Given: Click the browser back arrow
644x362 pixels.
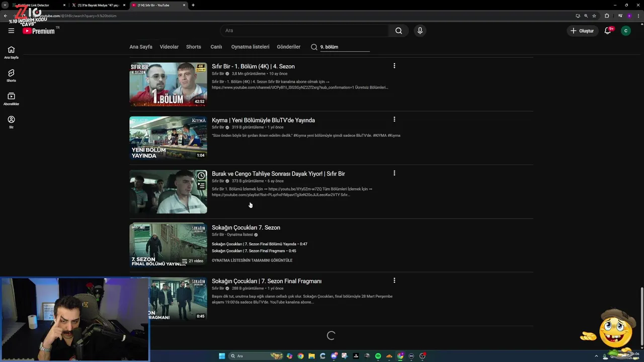Looking at the screenshot, I should 6,16.
